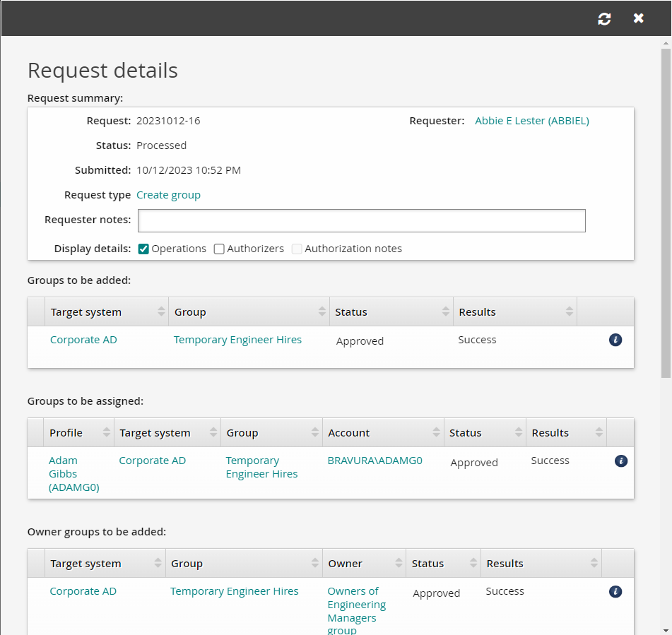The image size is (672, 635).
Task: Sort Groups to be assigned by Account
Action: click(x=349, y=433)
